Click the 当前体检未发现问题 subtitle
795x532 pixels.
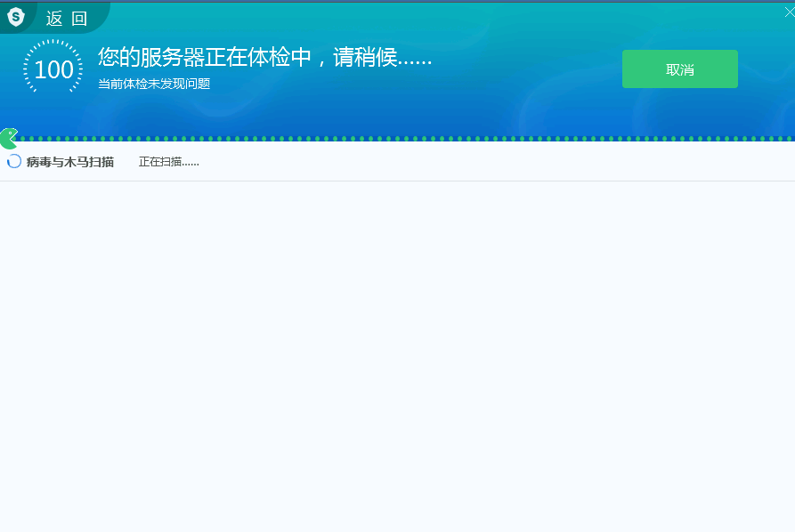pyautogui.click(x=153, y=85)
